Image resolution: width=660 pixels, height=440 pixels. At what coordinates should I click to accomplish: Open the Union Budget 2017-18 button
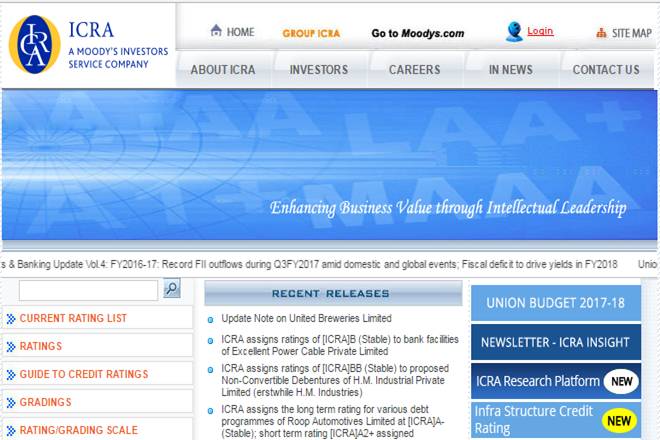(555, 303)
